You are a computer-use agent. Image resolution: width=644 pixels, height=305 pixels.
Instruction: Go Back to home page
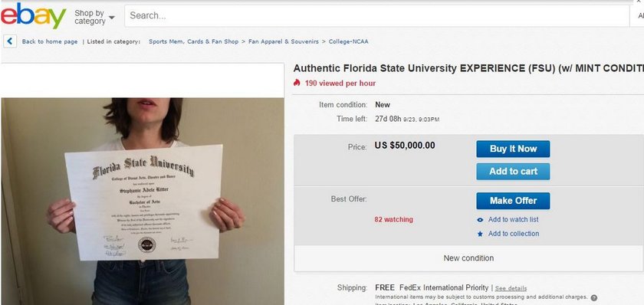50,41
